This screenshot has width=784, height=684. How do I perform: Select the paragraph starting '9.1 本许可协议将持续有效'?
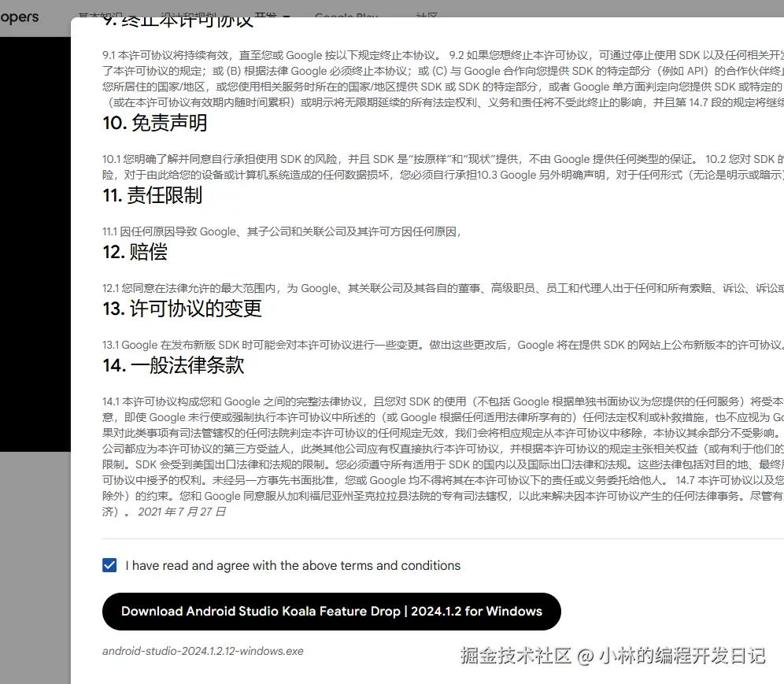pyautogui.click(x=443, y=79)
